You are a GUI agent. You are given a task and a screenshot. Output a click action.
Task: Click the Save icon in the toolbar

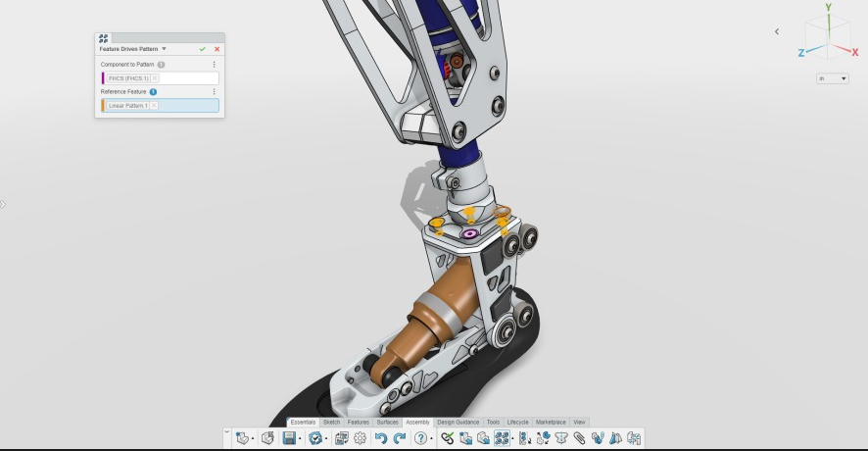(x=289, y=438)
